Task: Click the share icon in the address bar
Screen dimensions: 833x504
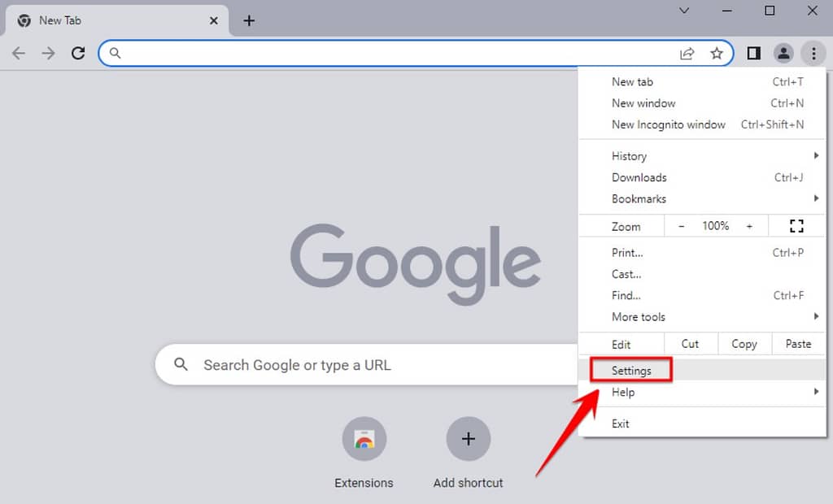Action: tap(687, 53)
